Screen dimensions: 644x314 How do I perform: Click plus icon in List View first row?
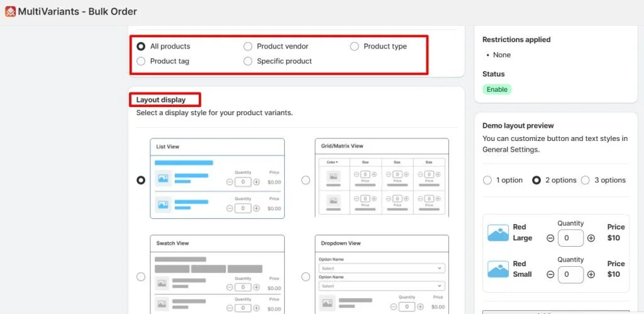[257, 182]
